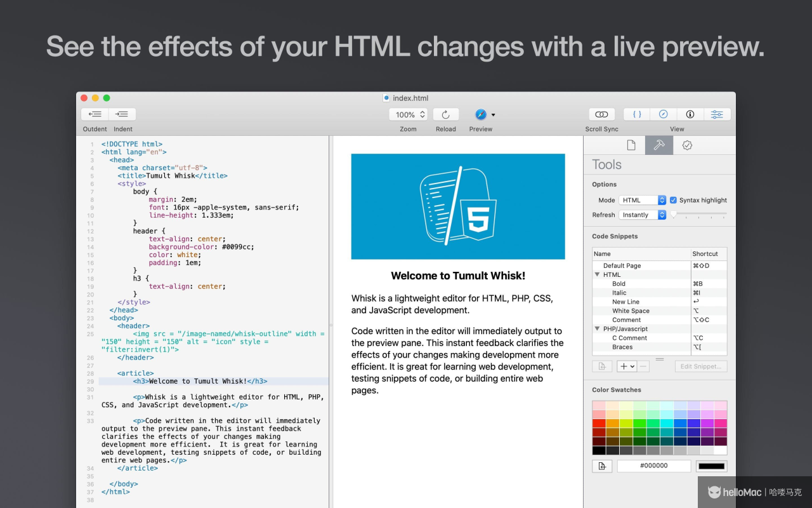Image resolution: width=812 pixels, height=508 pixels.
Task: Click the Name column header
Action: tap(641, 253)
